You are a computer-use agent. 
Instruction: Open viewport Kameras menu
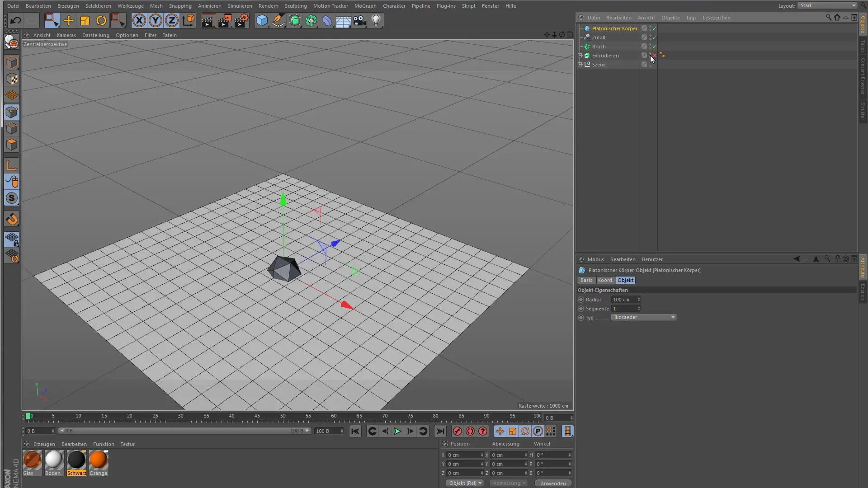[66, 35]
